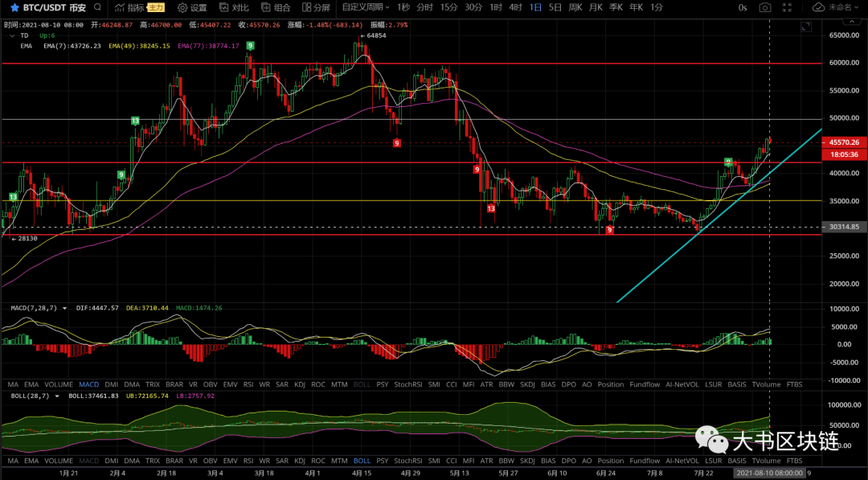The width and height of the screenshot is (868, 480).
Task: Click the EMA(49):38245.15 legend entry
Action: pos(139,46)
